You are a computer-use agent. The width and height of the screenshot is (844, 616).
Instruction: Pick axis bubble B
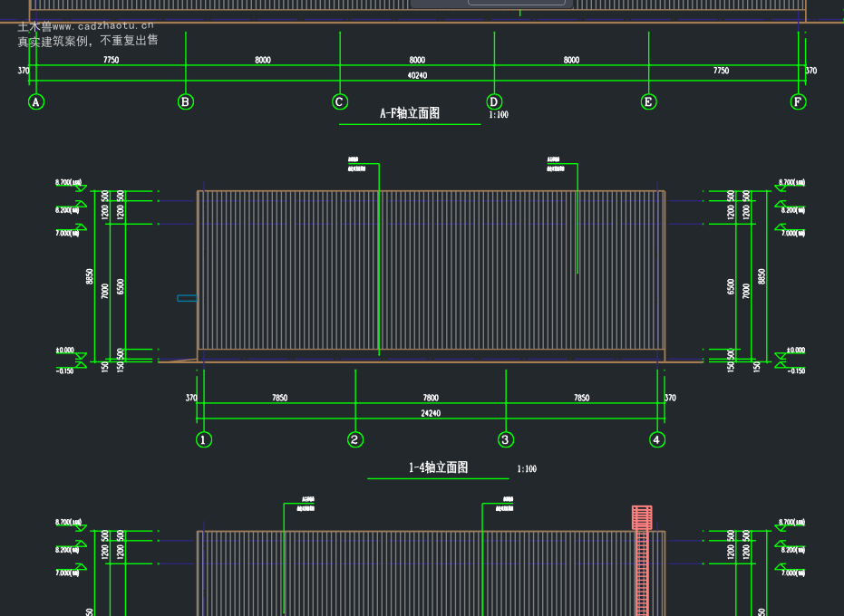[186, 101]
